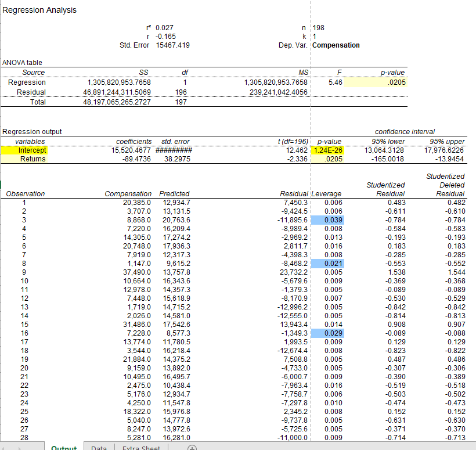Open the Output sheet tab

click(64, 447)
